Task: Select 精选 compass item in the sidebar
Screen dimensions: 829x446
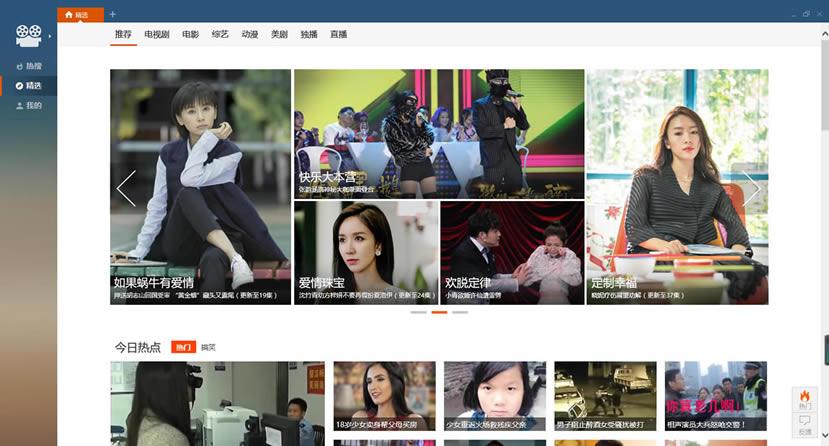Action: click(29, 86)
